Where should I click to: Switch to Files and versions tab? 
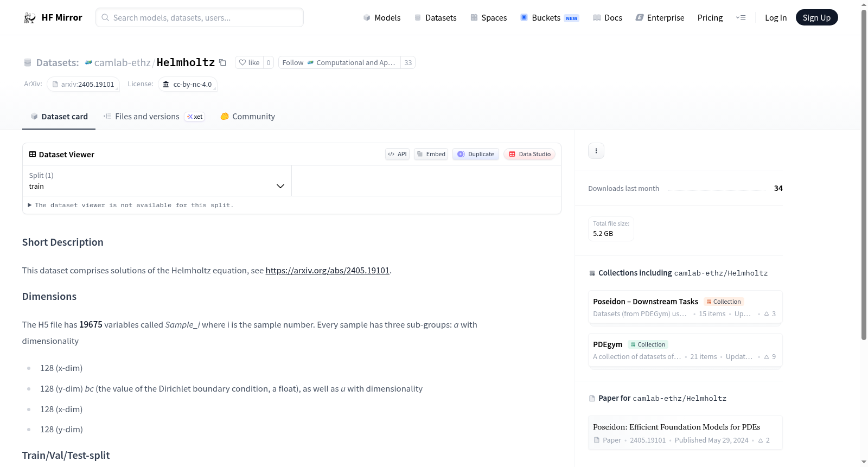coord(154,117)
